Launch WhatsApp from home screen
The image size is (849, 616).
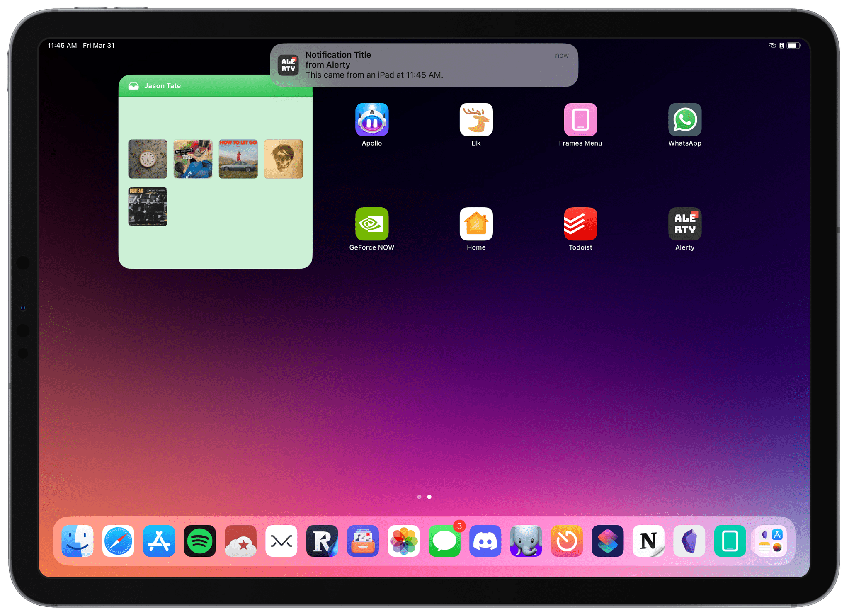[685, 120]
